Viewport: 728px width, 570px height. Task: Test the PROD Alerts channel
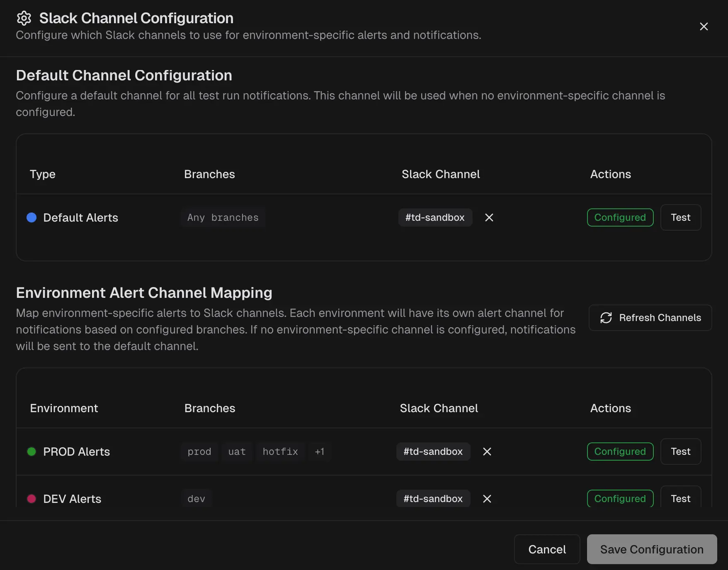click(680, 452)
